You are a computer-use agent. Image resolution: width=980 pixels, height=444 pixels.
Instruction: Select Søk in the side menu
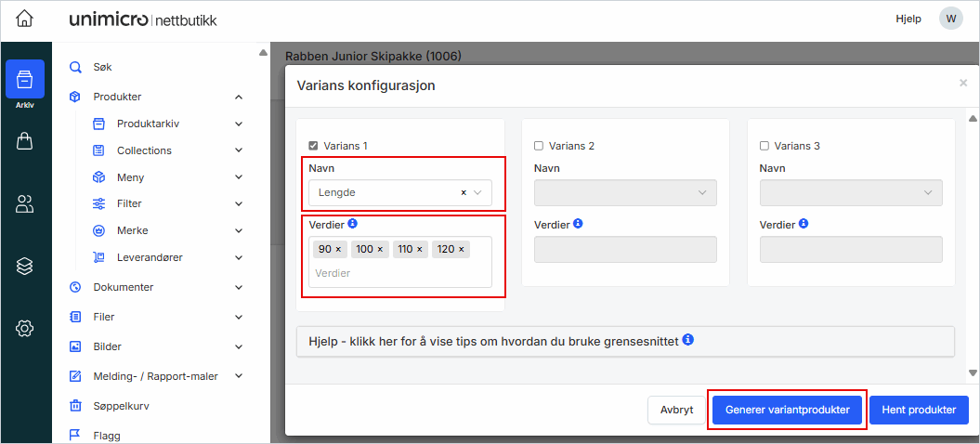point(103,67)
